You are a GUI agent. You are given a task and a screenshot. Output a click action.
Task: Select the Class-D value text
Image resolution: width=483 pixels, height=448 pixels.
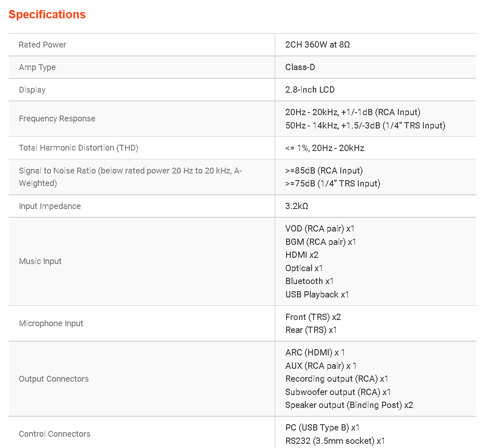click(300, 67)
